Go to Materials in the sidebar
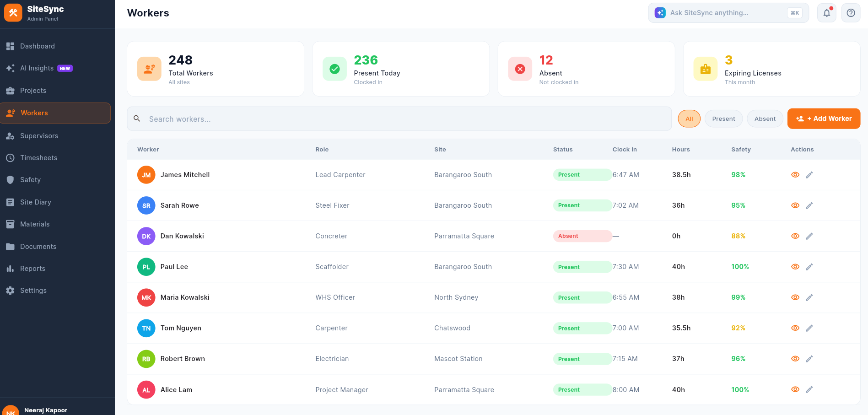The height and width of the screenshot is (415, 868). (x=55, y=224)
